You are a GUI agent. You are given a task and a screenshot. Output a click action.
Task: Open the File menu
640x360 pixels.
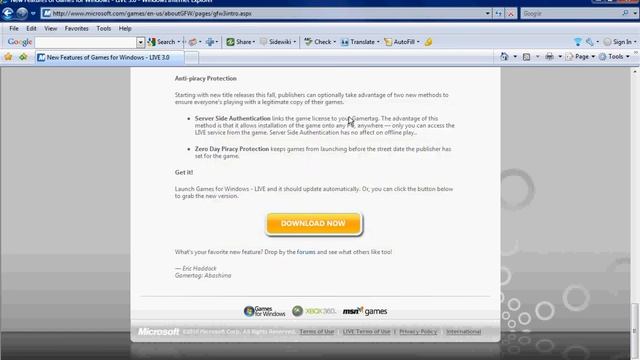click(14, 29)
